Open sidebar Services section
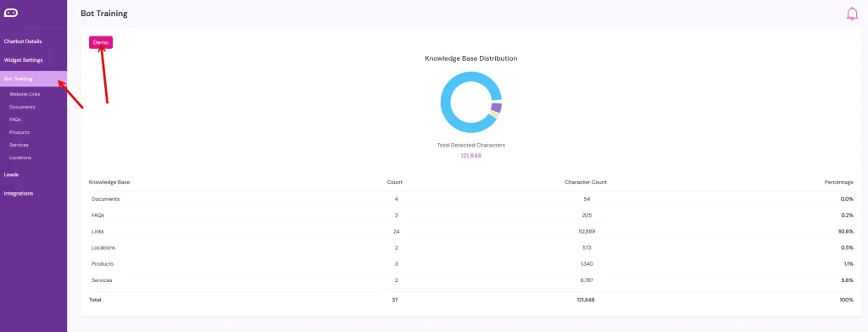This screenshot has height=332, width=868. (x=19, y=145)
